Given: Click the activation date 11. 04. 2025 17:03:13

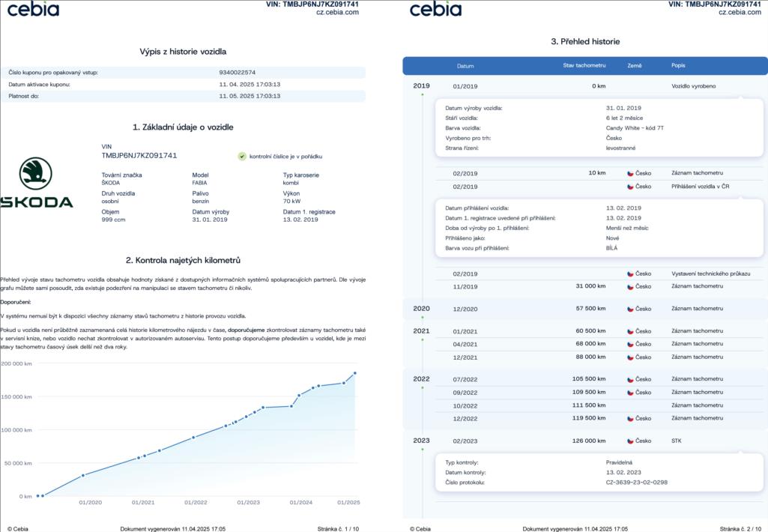Looking at the screenshot, I should [x=250, y=84].
